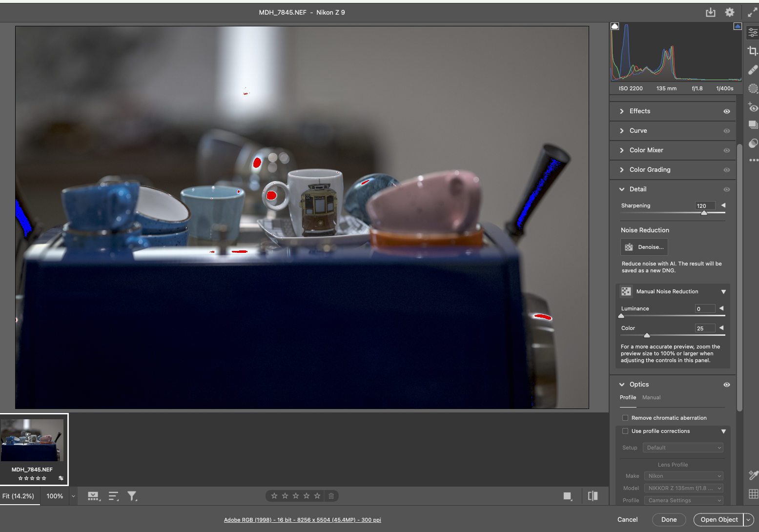Open the lens Make Nikon dropdown
This screenshot has height=532, width=759.
(683, 476)
